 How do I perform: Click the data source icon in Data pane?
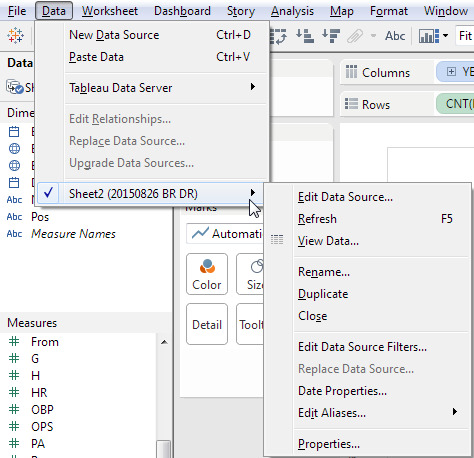pos(15,87)
